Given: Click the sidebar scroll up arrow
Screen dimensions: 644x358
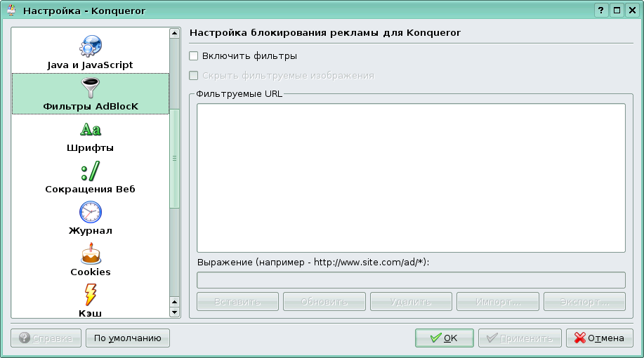Looking at the screenshot, I should click(174, 33).
